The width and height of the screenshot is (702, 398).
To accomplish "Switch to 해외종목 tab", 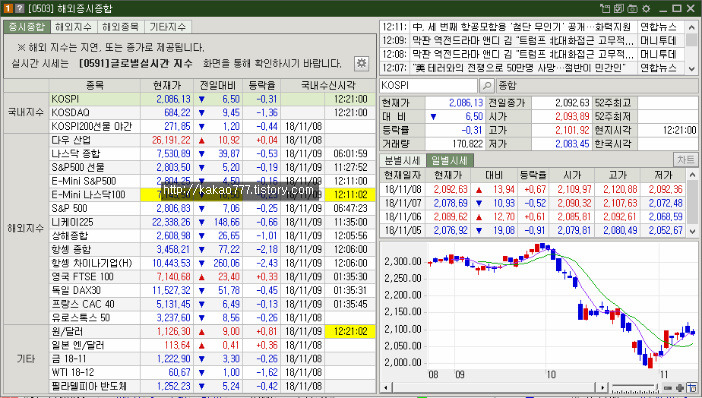I will point(120,27).
